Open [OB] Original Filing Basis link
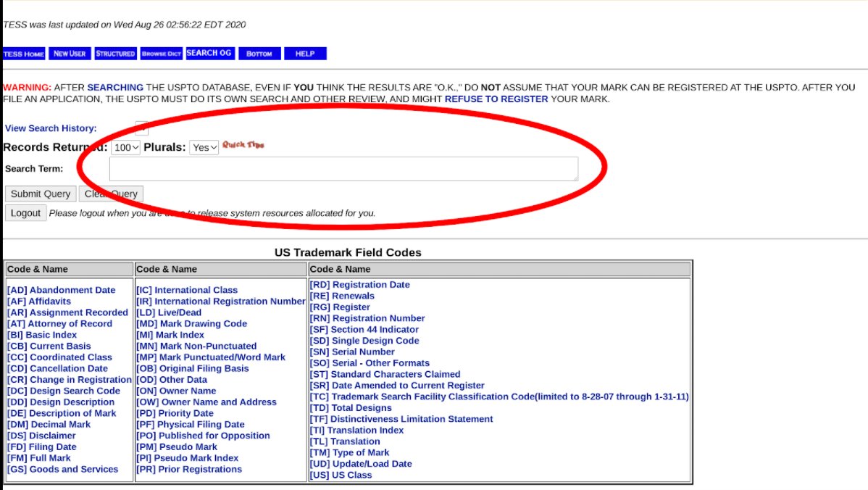Viewport: 868px width, 490px height. pos(193,368)
